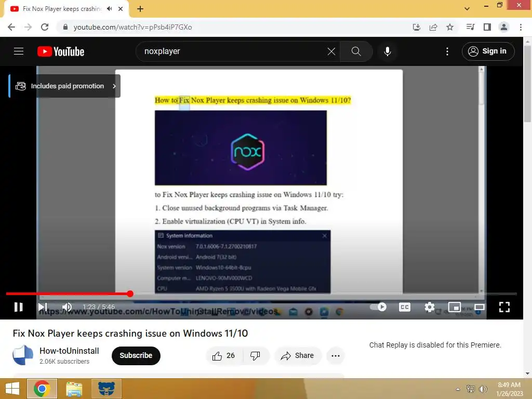
Task: Click the site lock icon in the address bar
Action: point(65,27)
